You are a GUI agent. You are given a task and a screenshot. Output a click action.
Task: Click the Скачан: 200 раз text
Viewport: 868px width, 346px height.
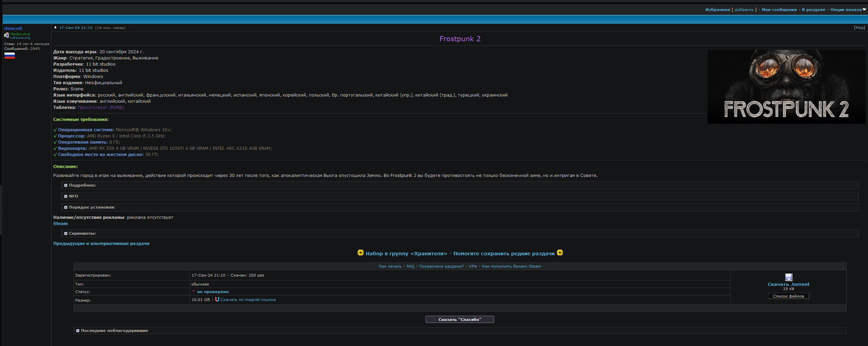(x=247, y=275)
